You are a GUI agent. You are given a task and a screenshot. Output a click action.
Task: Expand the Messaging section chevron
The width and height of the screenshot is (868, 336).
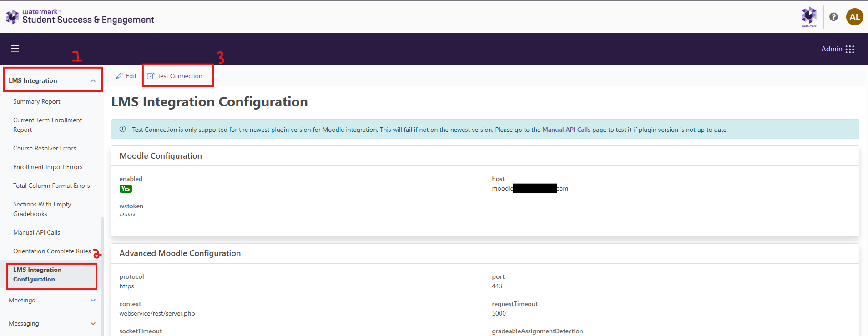[x=93, y=323]
